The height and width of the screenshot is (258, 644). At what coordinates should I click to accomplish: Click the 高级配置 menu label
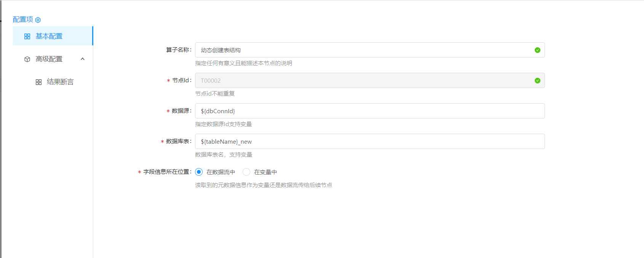click(49, 59)
